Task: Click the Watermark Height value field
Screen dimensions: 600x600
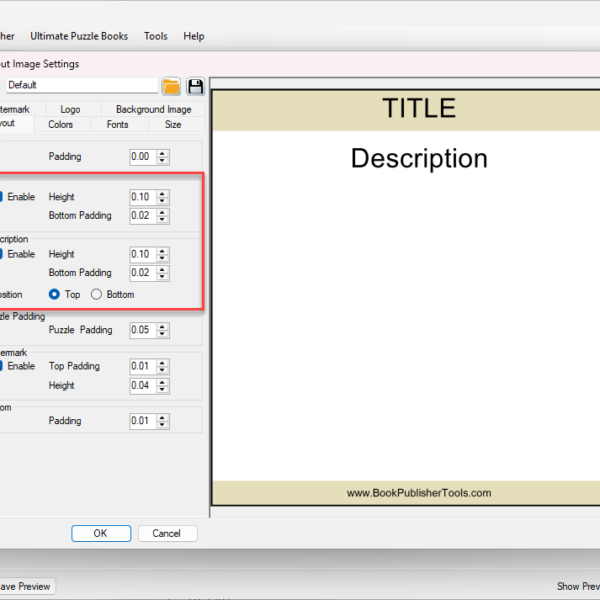Action: click(141, 385)
